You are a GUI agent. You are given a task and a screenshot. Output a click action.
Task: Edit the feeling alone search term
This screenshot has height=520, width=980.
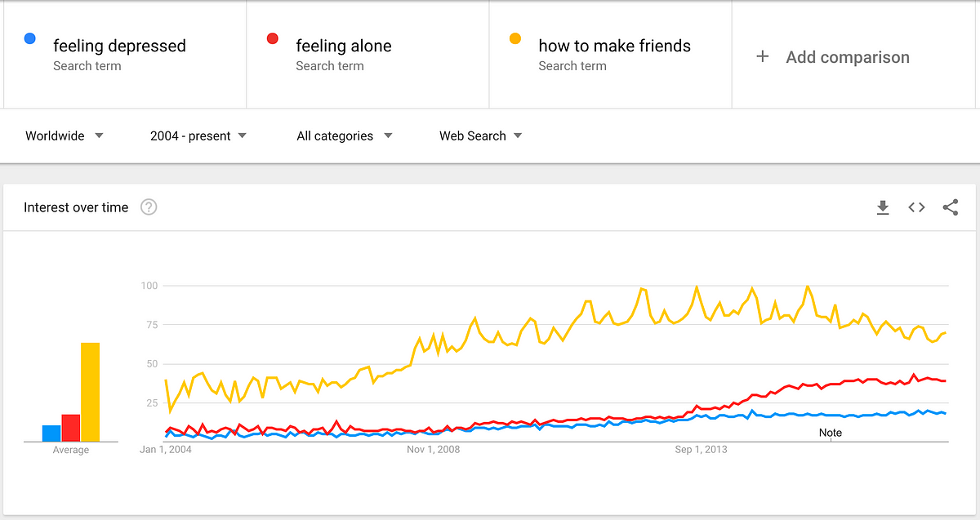click(343, 47)
